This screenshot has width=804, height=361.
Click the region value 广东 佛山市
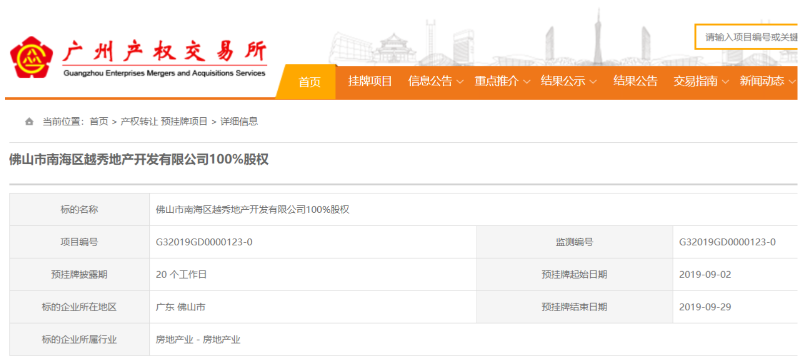click(x=180, y=307)
